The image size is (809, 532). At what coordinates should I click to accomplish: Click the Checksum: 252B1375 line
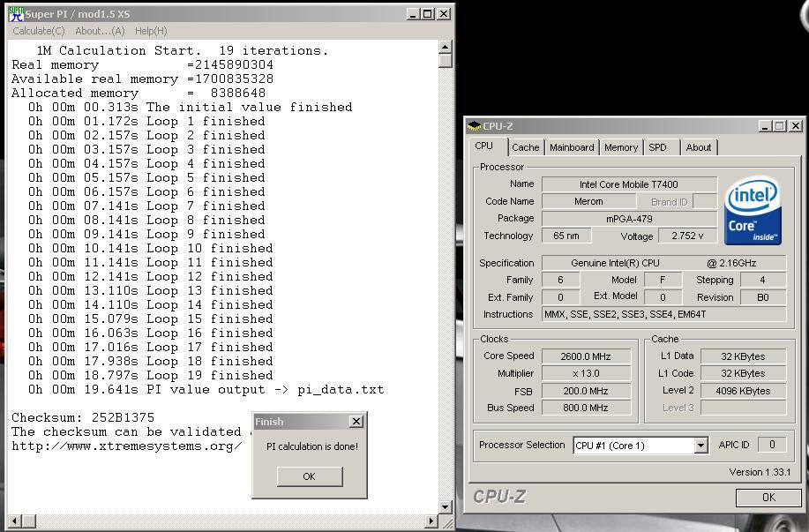pos(83,417)
